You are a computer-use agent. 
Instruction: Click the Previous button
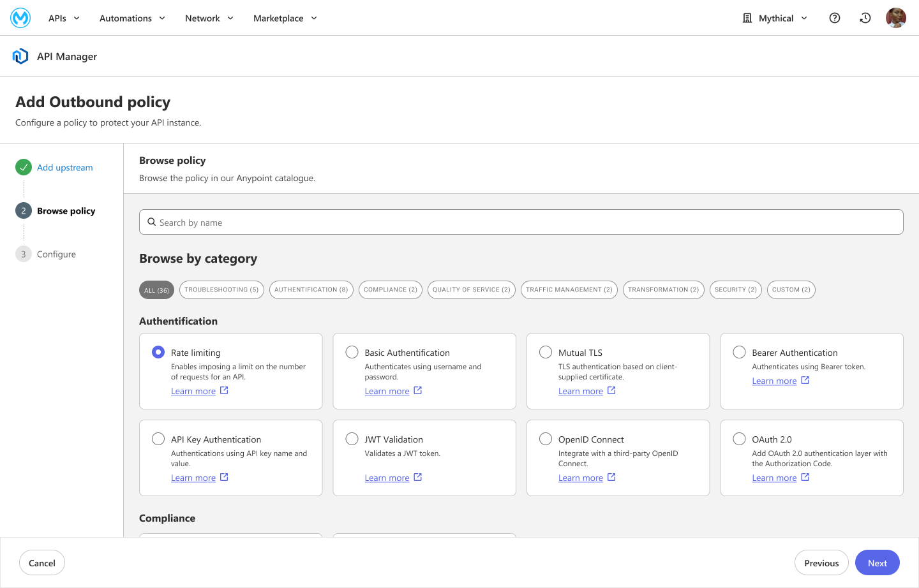coord(821,562)
